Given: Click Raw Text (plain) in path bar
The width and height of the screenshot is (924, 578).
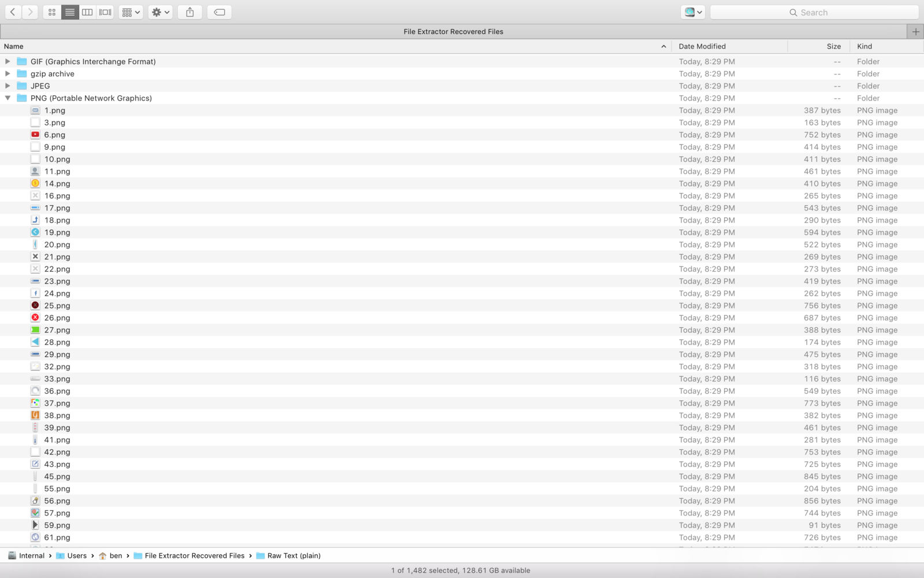Looking at the screenshot, I should [288, 555].
